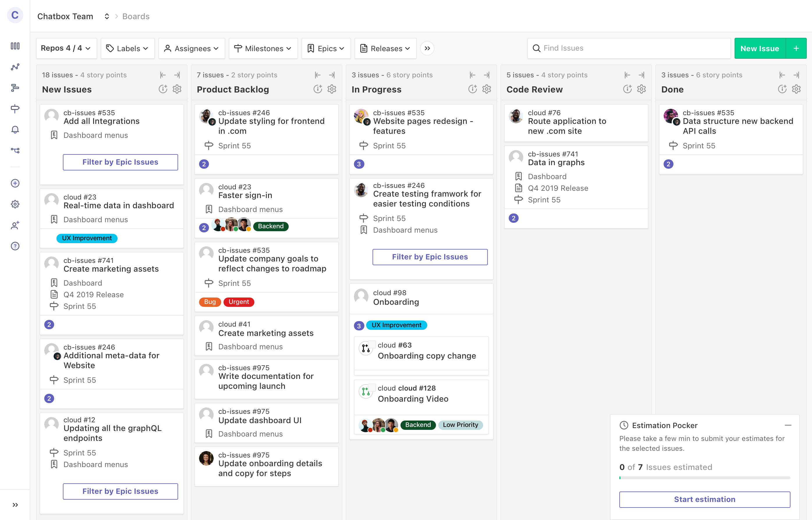
Task: Click the Done pipeline estimate icon
Action: pyautogui.click(x=782, y=89)
